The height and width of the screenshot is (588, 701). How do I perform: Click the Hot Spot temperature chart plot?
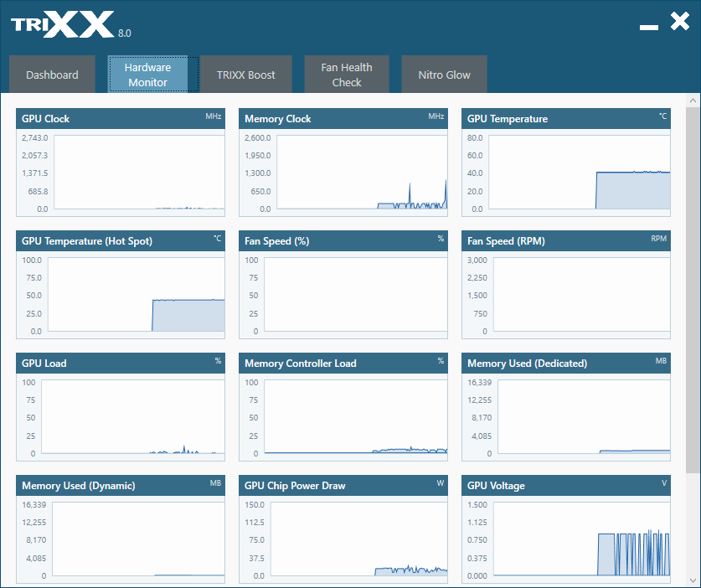pyautogui.click(x=137, y=295)
